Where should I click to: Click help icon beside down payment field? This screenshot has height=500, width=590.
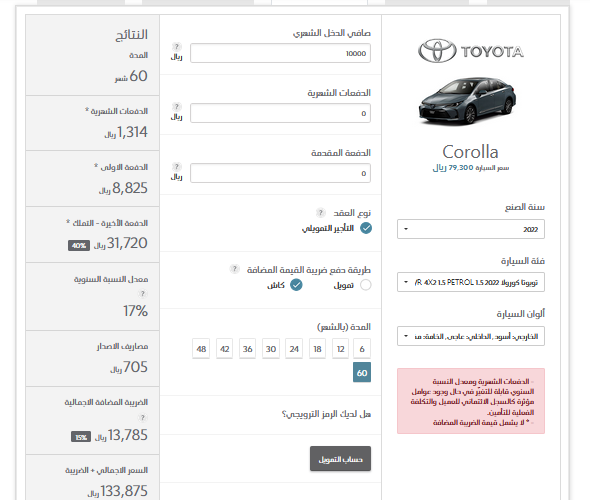pos(176,167)
